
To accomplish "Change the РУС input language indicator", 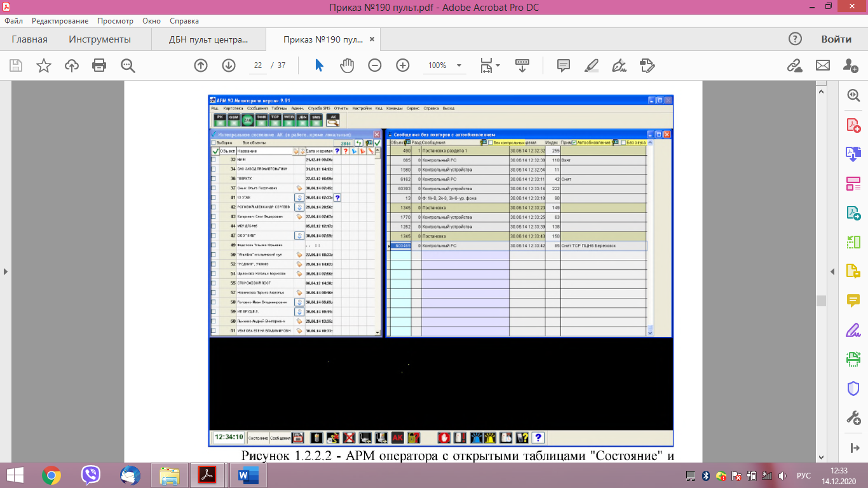I will click(x=803, y=475).
